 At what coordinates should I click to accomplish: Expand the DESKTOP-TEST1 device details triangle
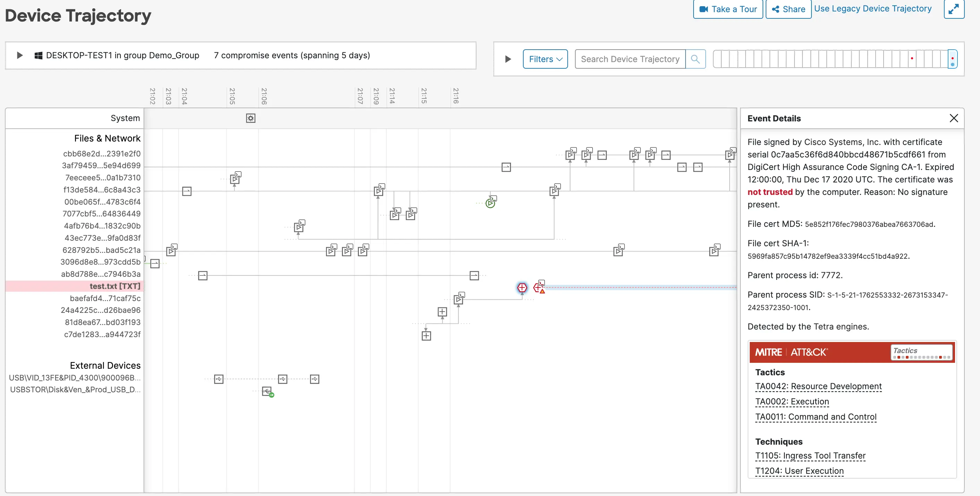pyautogui.click(x=20, y=55)
